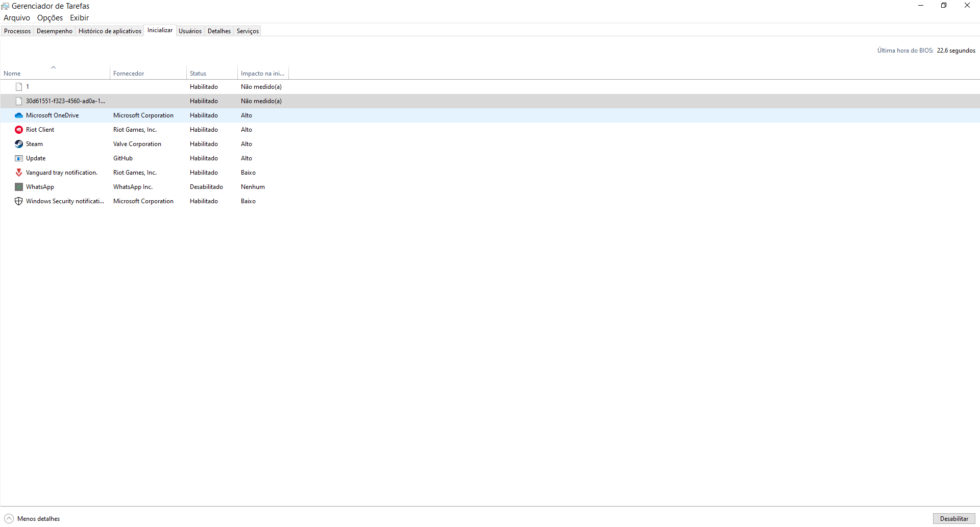Image resolution: width=980 pixels, height=527 pixels.
Task: Sort by Fornecedor column header
Action: pos(129,74)
